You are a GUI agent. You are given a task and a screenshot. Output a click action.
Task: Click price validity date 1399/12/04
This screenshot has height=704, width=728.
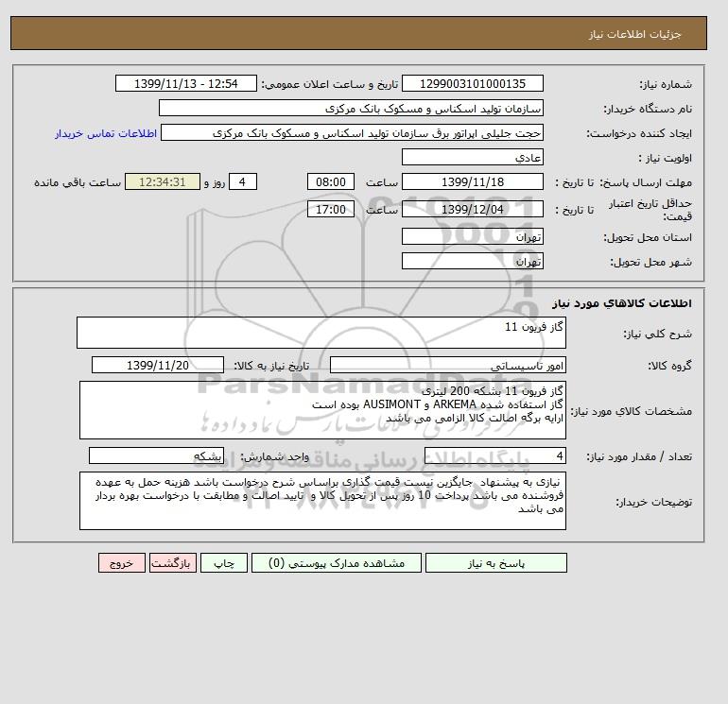click(x=472, y=209)
